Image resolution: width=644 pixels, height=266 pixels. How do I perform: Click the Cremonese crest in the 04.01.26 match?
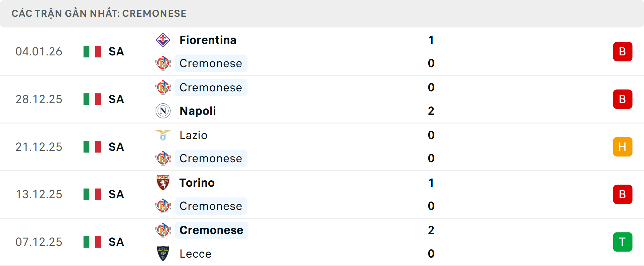tap(163, 63)
